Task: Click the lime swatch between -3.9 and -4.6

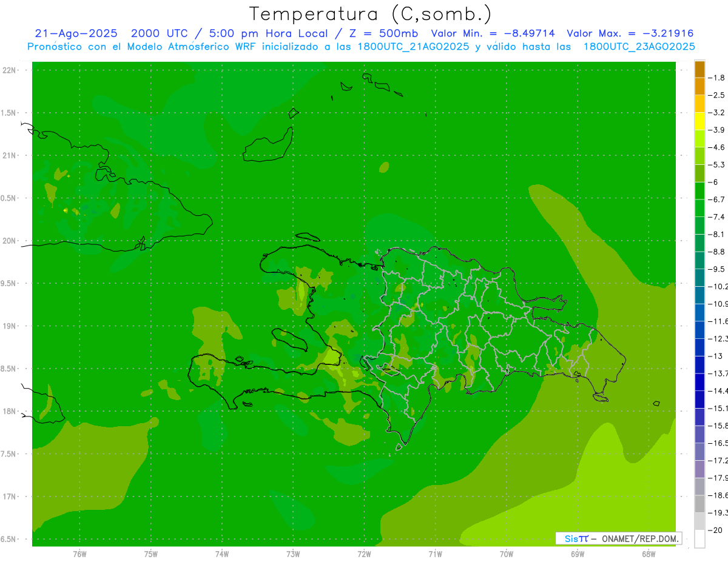Action: [699, 138]
